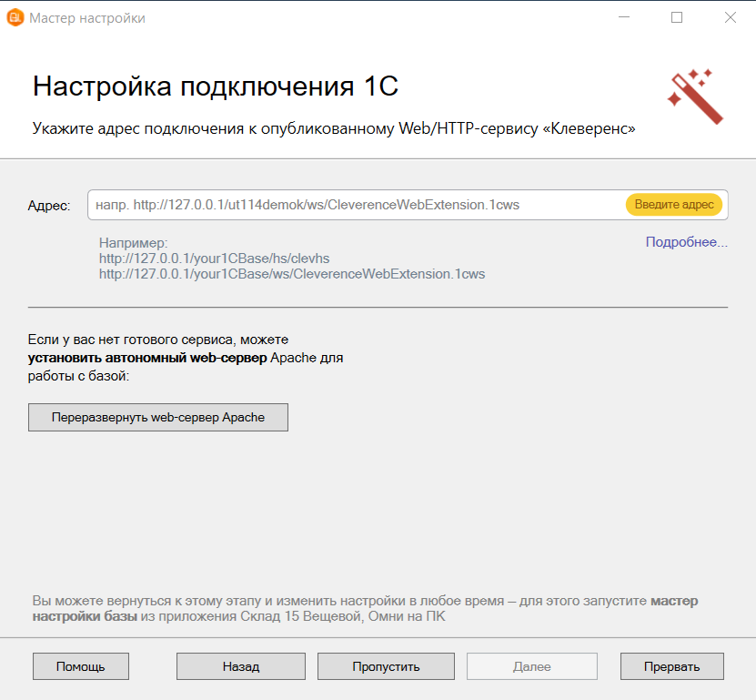Click the orange app icon in title bar

[x=15, y=18]
